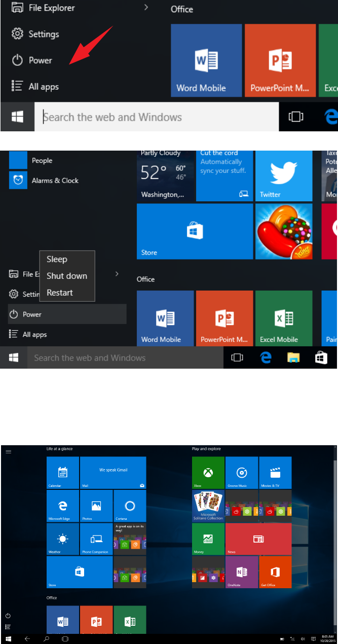
Task: Open the Movies & TV tile
Action: pos(275,472)
